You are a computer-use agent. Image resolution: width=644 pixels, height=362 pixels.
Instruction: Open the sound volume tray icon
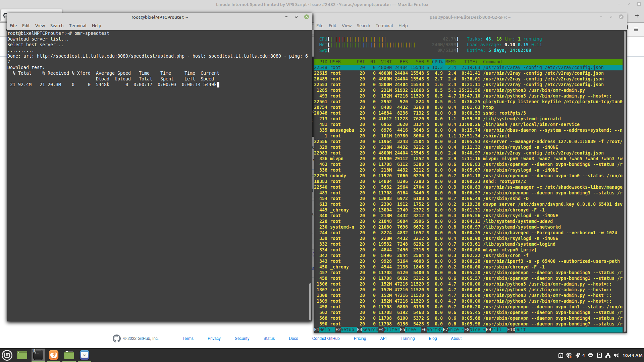(616, 355)
